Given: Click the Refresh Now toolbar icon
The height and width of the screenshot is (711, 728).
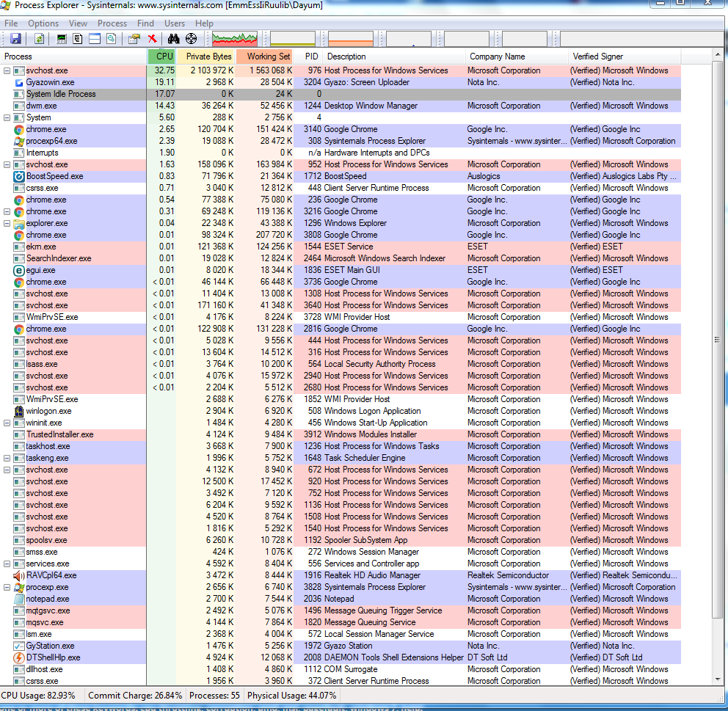Looking at the screenshot, I should (x=40, y=39).
